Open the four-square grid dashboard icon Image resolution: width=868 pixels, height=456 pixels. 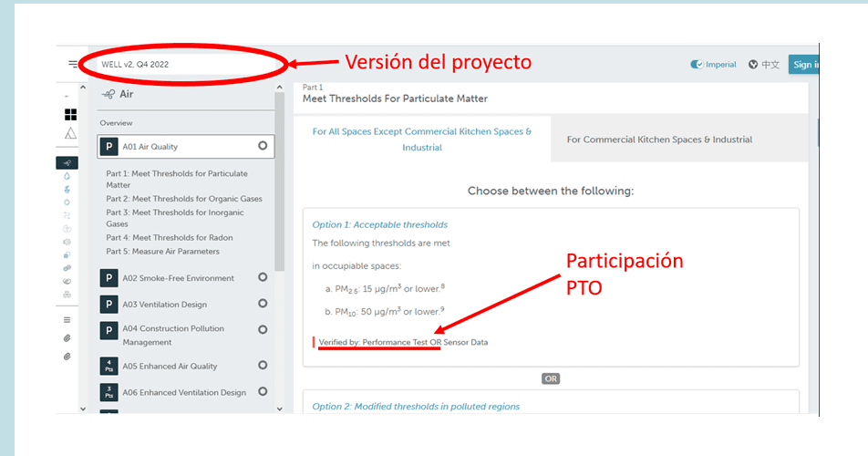pos(71,115)
